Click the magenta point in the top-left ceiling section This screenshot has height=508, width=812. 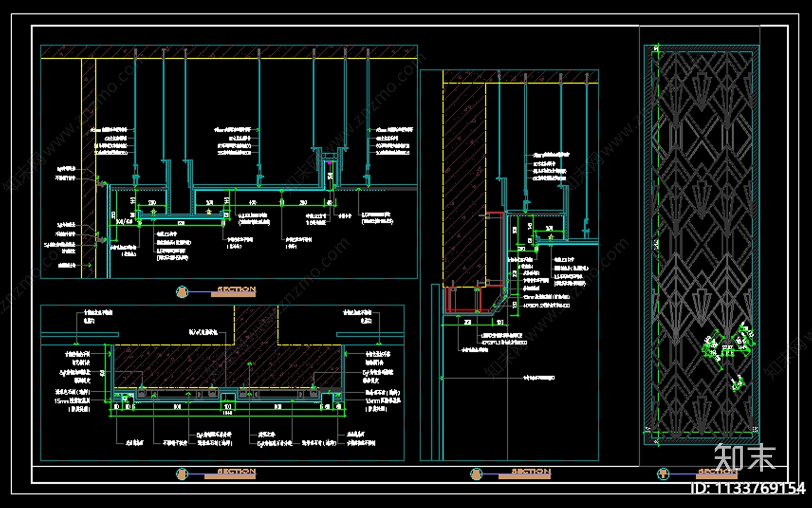[329, 163]
